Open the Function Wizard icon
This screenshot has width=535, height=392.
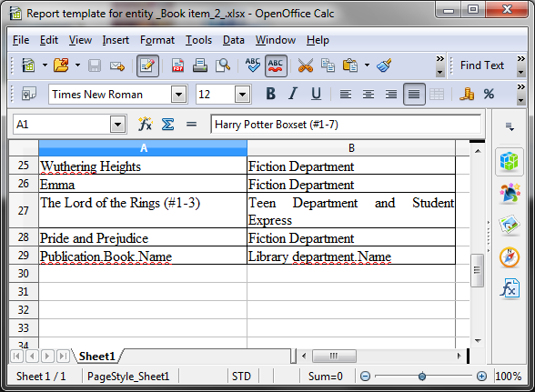tap(146, 125)
